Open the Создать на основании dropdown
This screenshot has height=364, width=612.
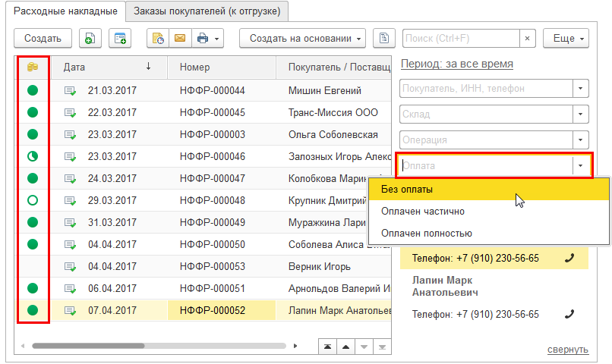[302, 38]
